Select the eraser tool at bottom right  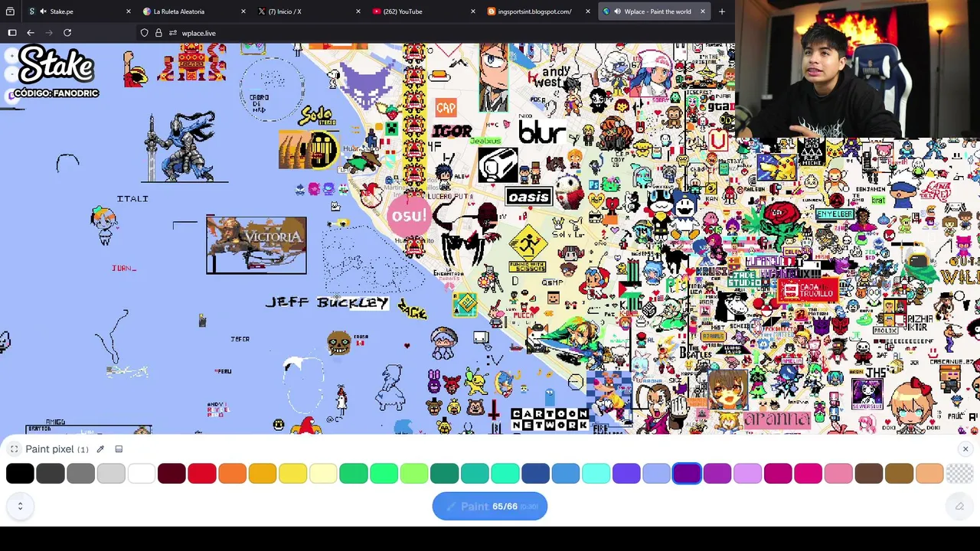(959, 506)
